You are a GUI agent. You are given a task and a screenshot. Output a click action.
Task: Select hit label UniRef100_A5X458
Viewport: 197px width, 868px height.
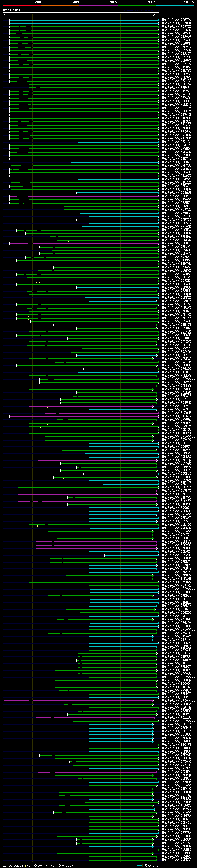[x=177, y=267]
